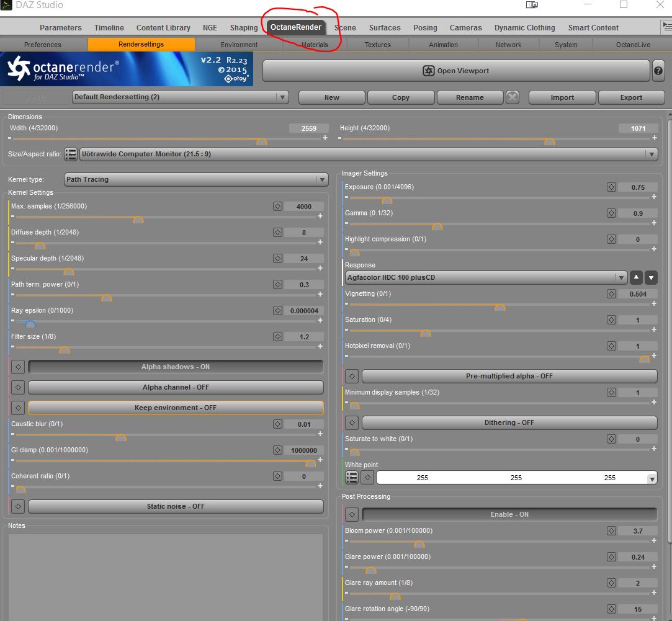Viewport: 672px width, 621px height.
Task: Toggle Post Processing Enable - ON
Action: tap(509, 514)
